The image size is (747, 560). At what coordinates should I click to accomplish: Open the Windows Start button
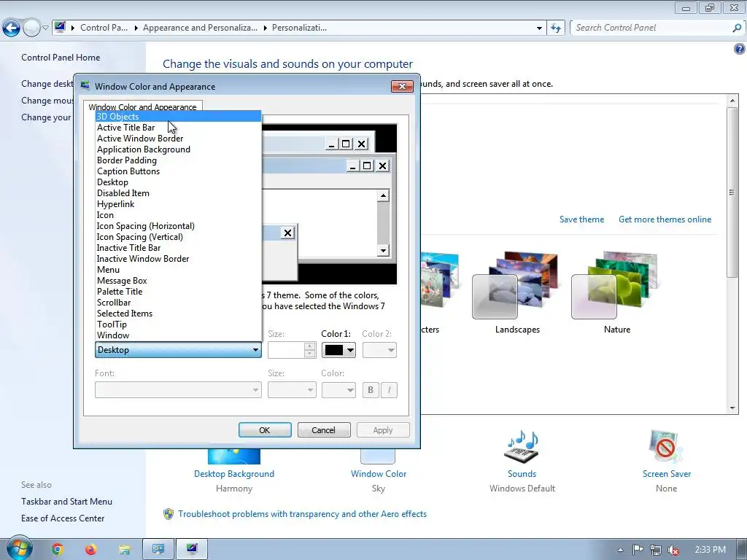click(19, 548)
